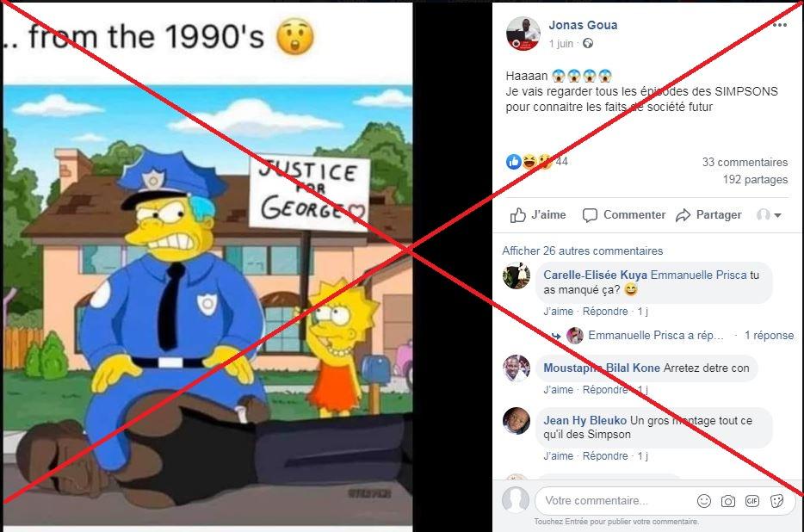Like the post with J'aime thumbs-up
This screenshot has height=532, width=804.
[x=538, y=215]
